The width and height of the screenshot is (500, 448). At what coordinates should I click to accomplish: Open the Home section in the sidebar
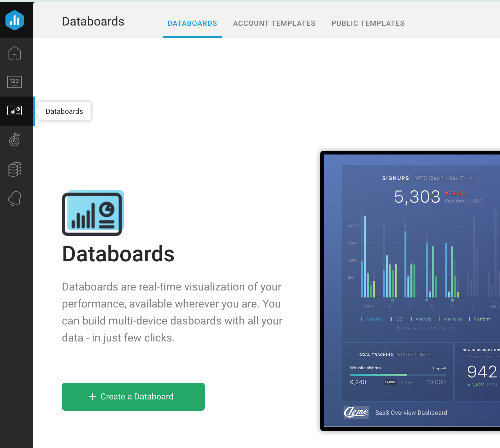click(x=14, y=53)
